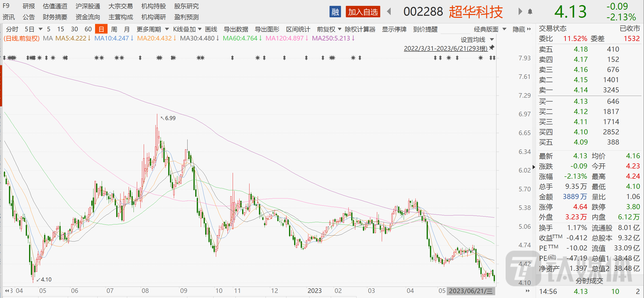Click the right arrow to switch to next stock

520,12
